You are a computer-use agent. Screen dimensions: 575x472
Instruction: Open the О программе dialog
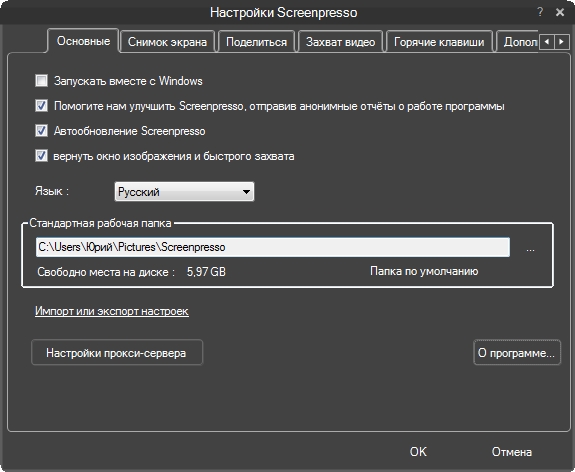(x=517, y=352)
